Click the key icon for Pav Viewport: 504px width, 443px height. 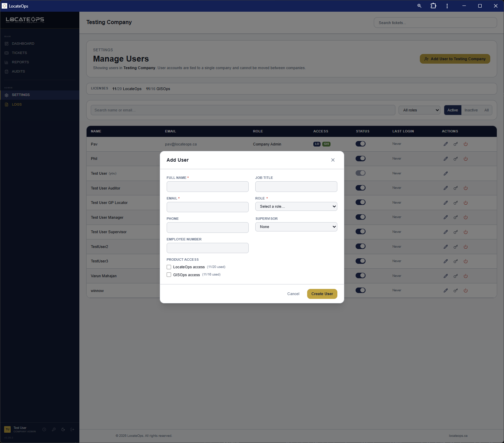456,144
